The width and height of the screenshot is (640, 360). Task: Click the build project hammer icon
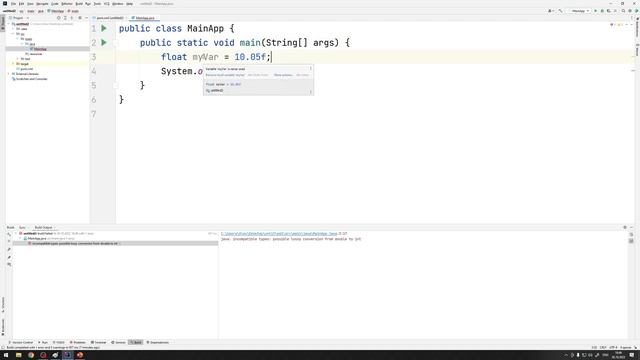pyautogui.click(x=560, y=11)
